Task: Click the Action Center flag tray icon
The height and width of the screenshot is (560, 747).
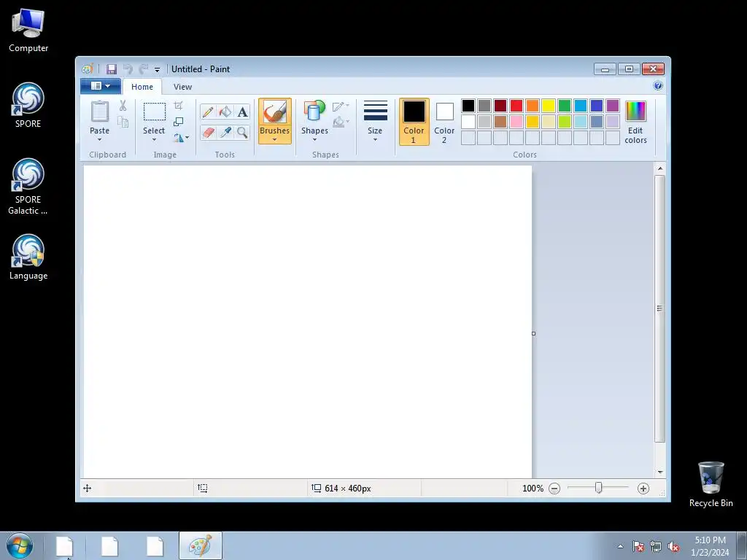Action: point(638,547)
